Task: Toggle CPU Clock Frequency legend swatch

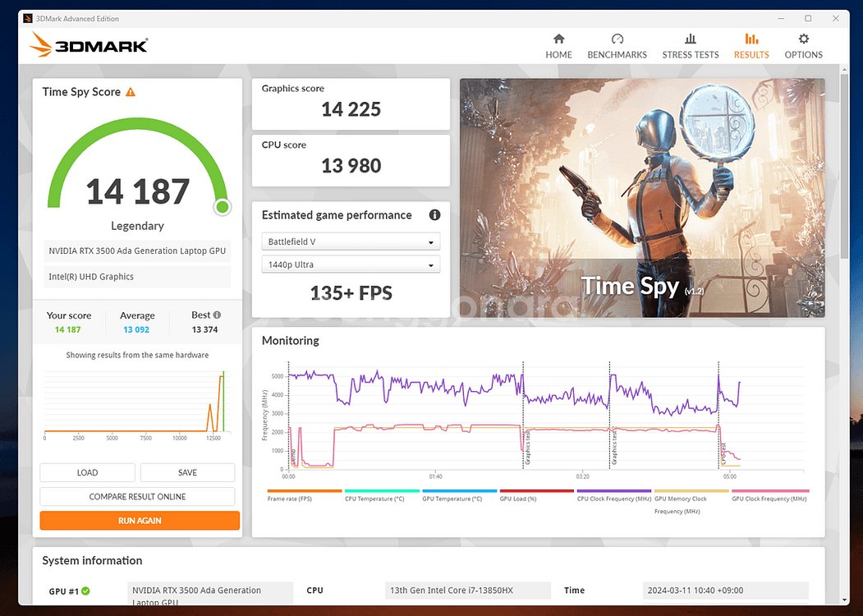Action: coord(614,490)
